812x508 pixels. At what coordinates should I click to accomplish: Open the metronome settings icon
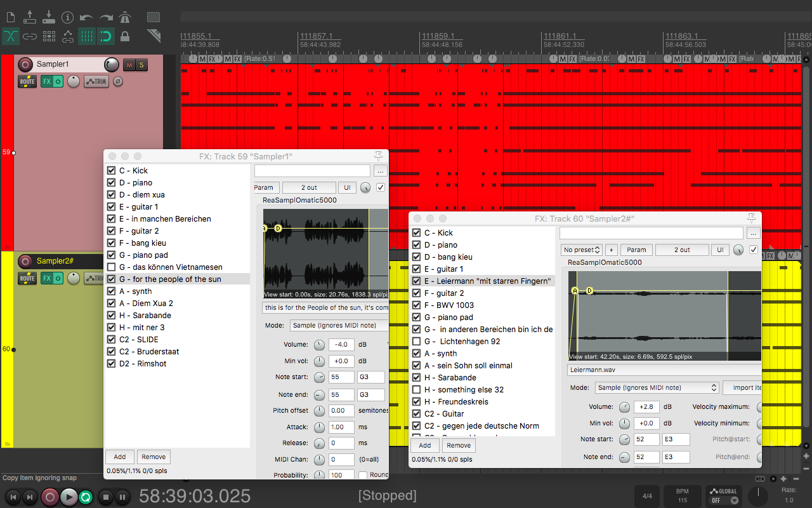[124, 18]
